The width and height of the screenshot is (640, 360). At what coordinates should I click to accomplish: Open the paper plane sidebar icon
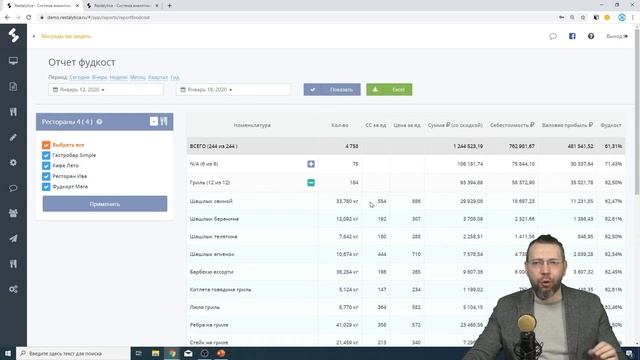(x=13, y=238)
